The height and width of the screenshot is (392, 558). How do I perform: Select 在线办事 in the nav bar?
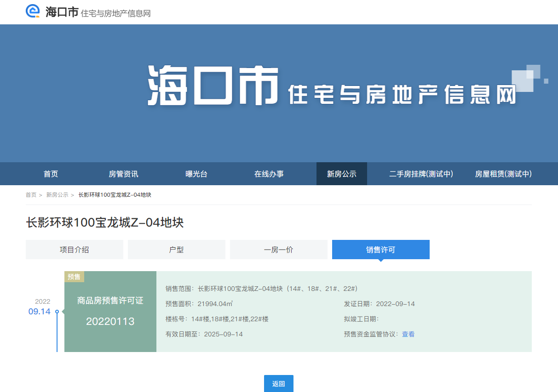(269, 174)
